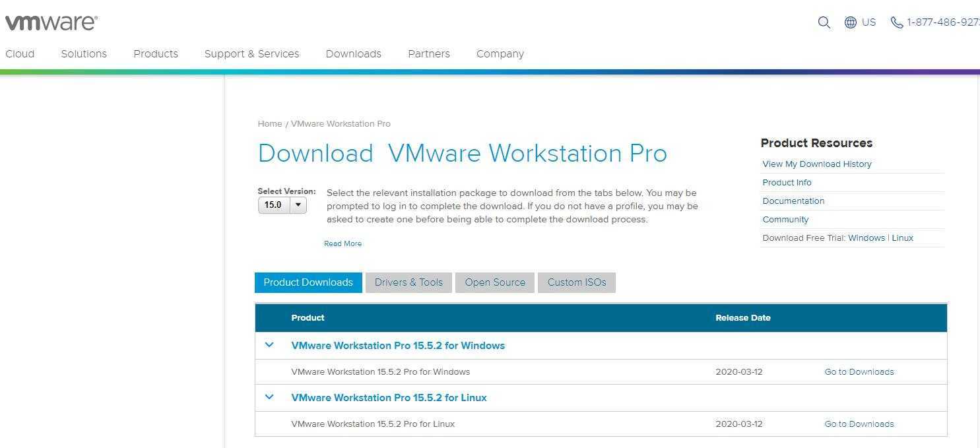Image resolution: width=980 pixels, height=448 pixels.
Task: Open the Solutions menu
Action: [x=84, y=54]
